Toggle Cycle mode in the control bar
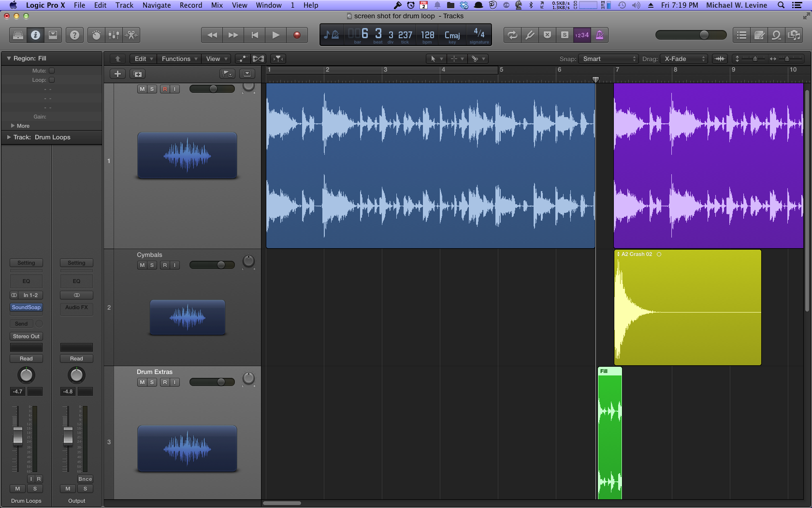The width and height of the screenshot is (812, 508). [x=512, y=35]
